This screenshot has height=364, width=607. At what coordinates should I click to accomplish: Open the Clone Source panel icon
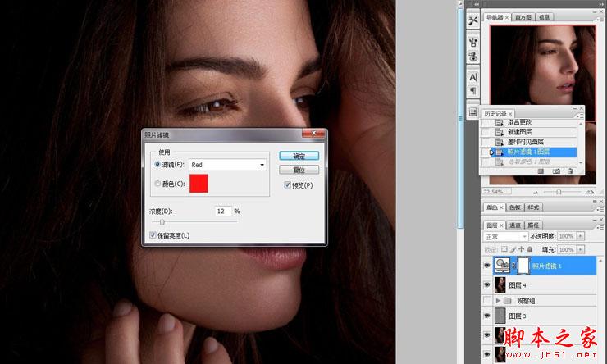click(x=473, y=57)
